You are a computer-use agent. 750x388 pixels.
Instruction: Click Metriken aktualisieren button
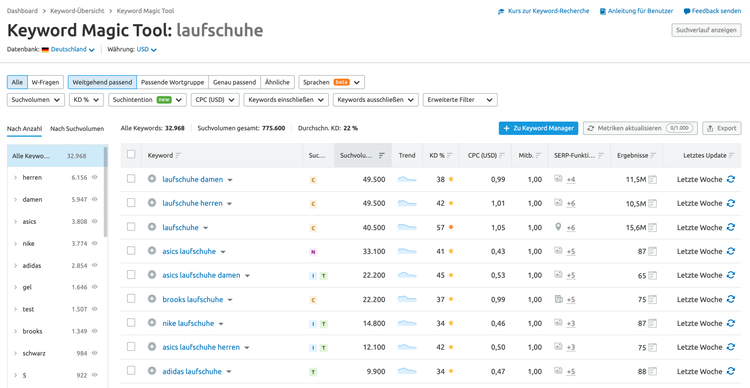pos(640,128)
